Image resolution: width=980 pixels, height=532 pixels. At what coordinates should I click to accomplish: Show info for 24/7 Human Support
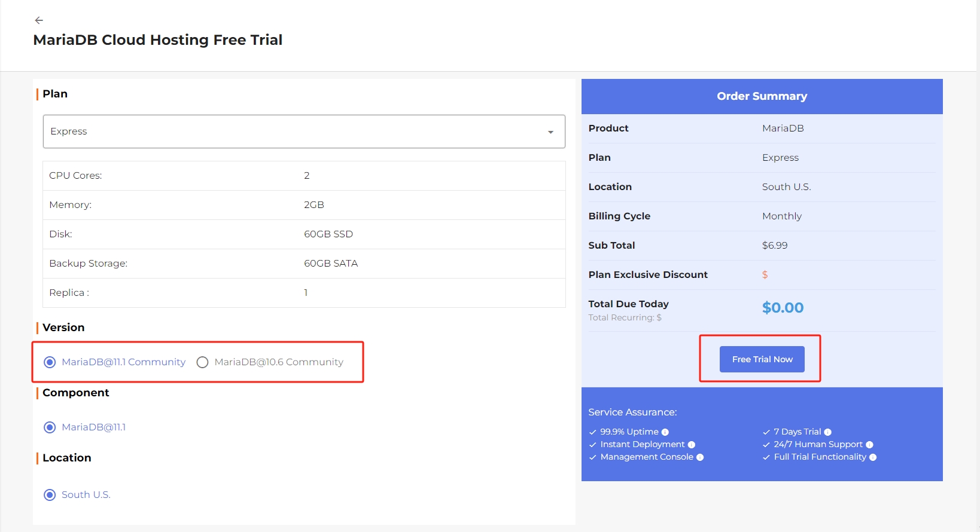pyautogui.click(x=870, y=445)
